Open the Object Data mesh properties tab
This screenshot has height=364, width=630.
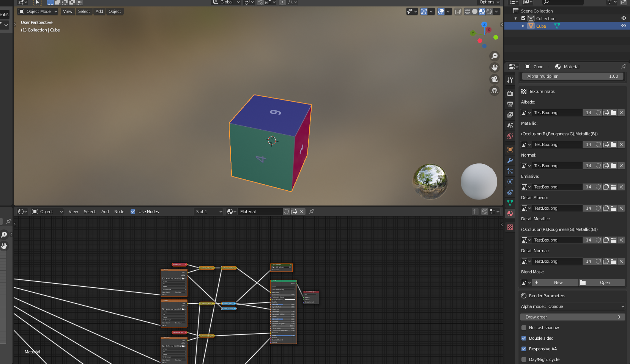pos(510,203)
